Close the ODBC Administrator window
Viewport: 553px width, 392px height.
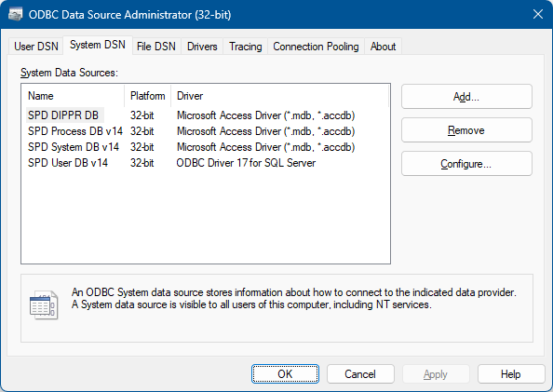click(x=538, y=15)
